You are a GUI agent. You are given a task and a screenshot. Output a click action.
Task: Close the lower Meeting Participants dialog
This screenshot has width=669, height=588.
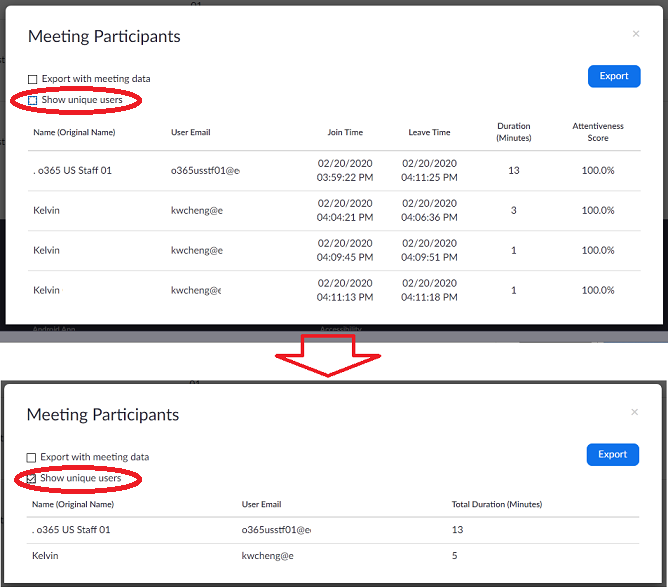(634, 412)
